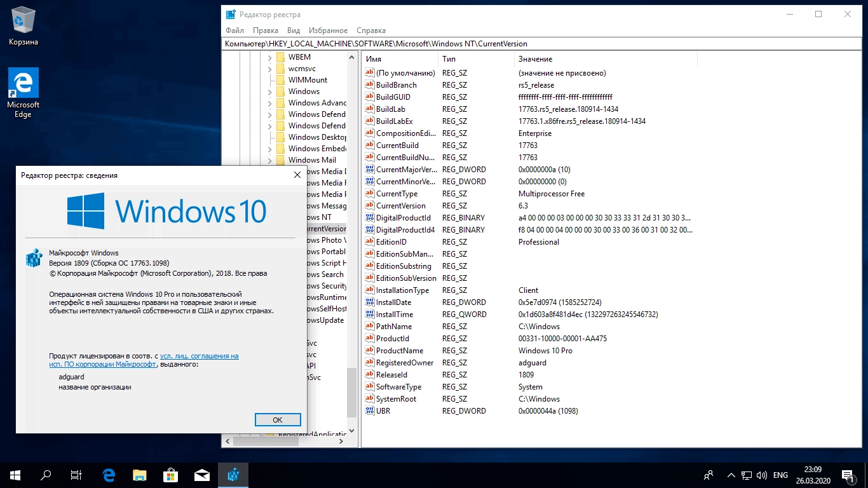Image resolution: width=868 pixels, height=488 pixels.
Task: Select the ReleaseId string icon
Action: click(x=370, y=375)
